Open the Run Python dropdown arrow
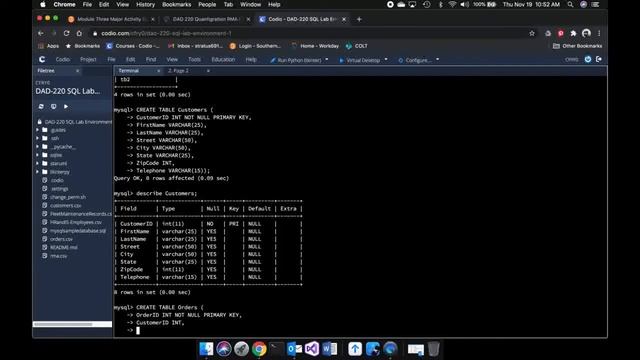The image size is (640, 360). (327, 60)
